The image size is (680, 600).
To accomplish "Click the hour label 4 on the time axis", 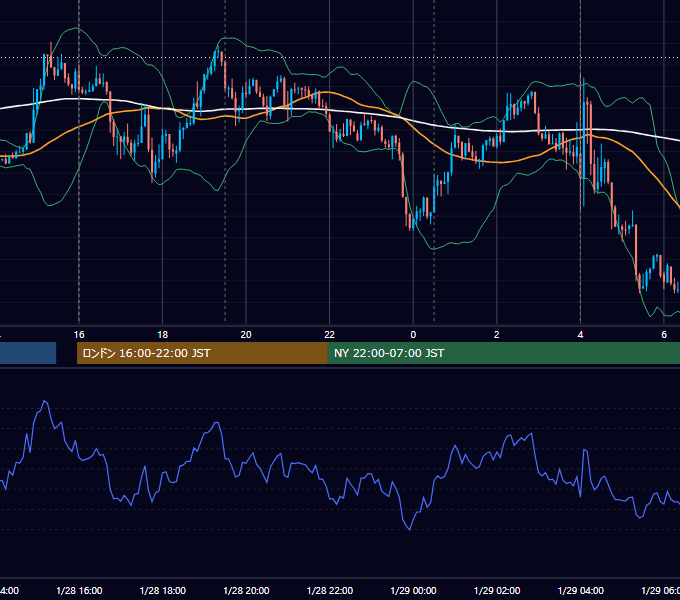I will (580, 335).
